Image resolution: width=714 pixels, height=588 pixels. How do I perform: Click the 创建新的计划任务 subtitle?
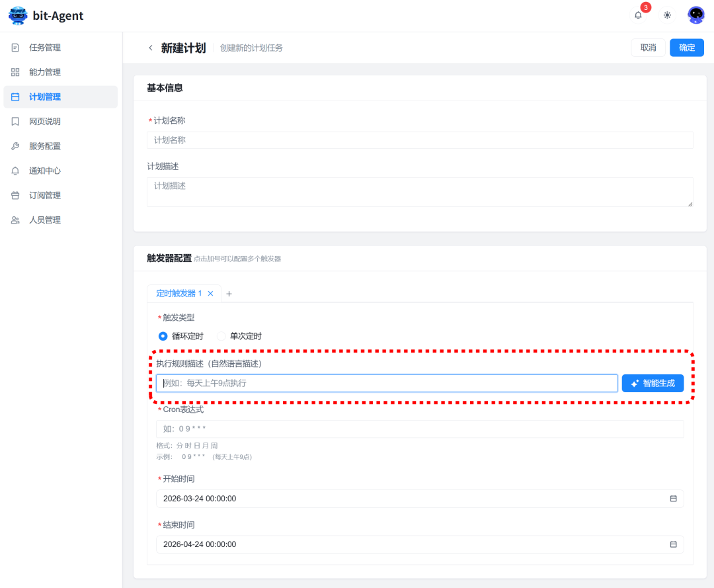point(251,48)
